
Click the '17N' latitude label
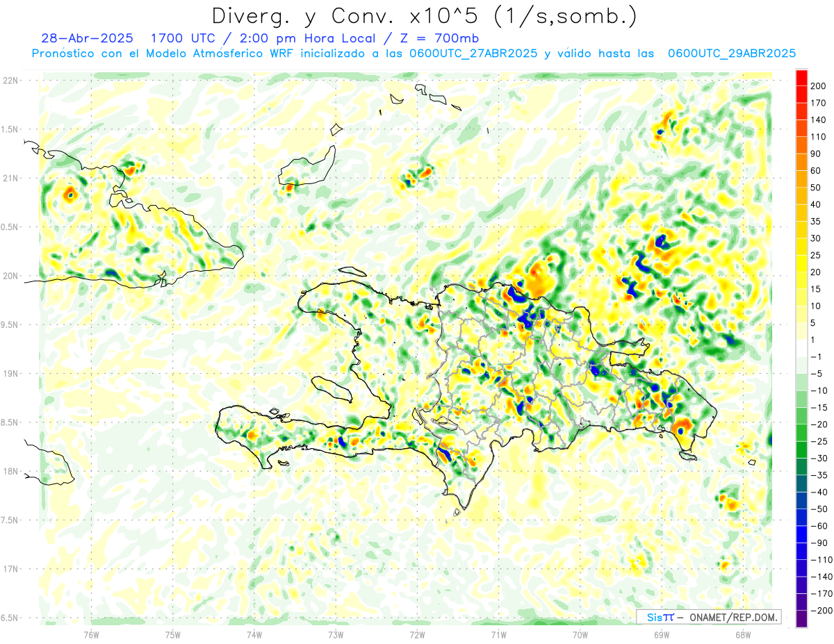click(11, 569)
